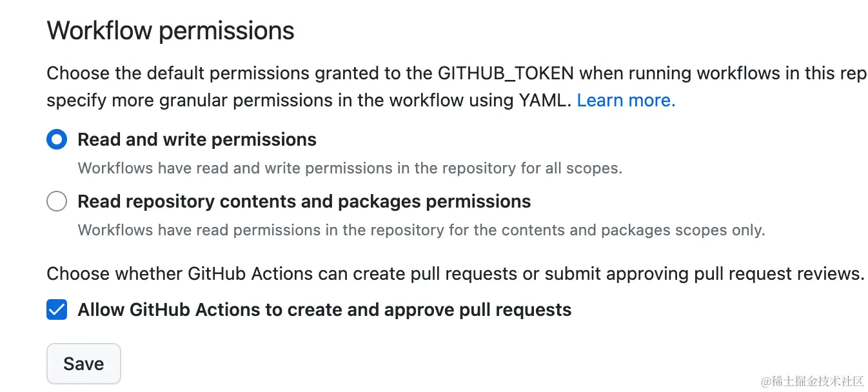Click the blue filled dot of selected radio

click(x=57, y=139)
